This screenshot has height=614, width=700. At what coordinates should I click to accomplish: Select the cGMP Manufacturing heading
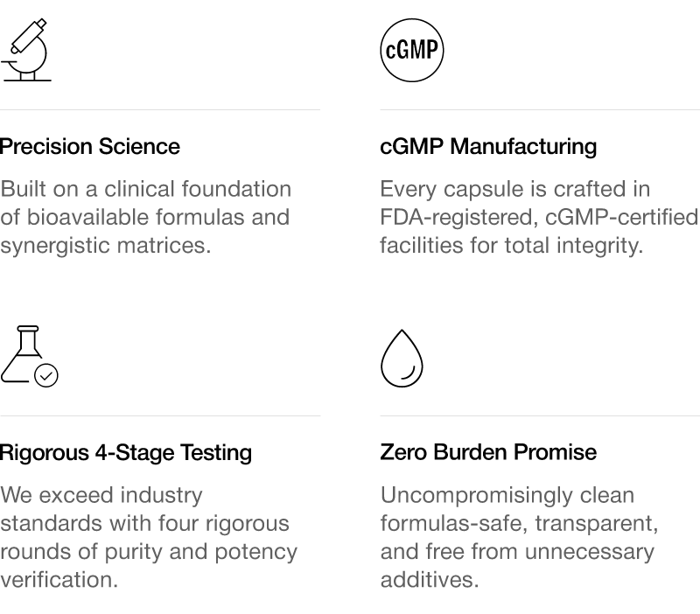[488, 146]
